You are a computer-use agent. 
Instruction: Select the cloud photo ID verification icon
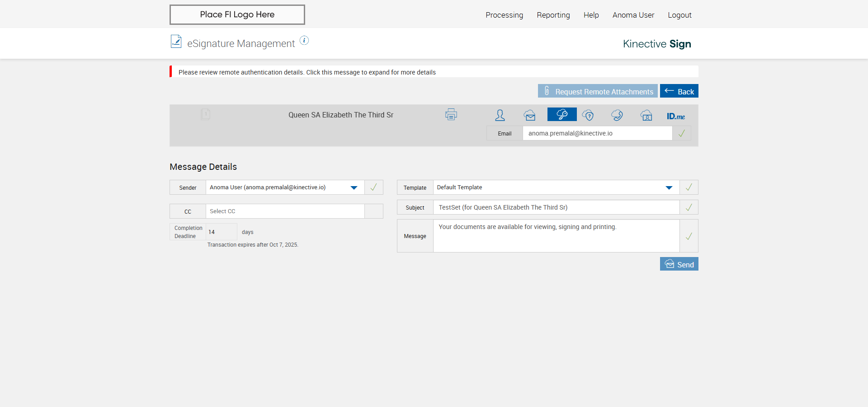coord(646,115)
